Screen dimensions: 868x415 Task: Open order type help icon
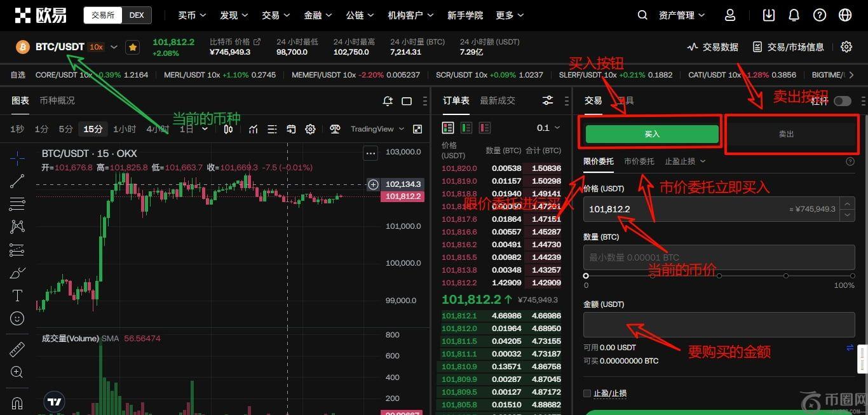[x=850, y=161]
